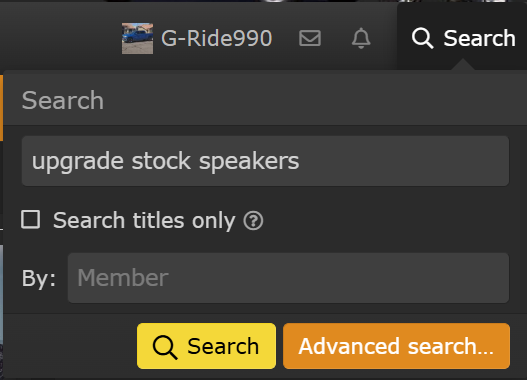
Task: Place cursor after word 'speakers' in query
Action: (299, 161)
